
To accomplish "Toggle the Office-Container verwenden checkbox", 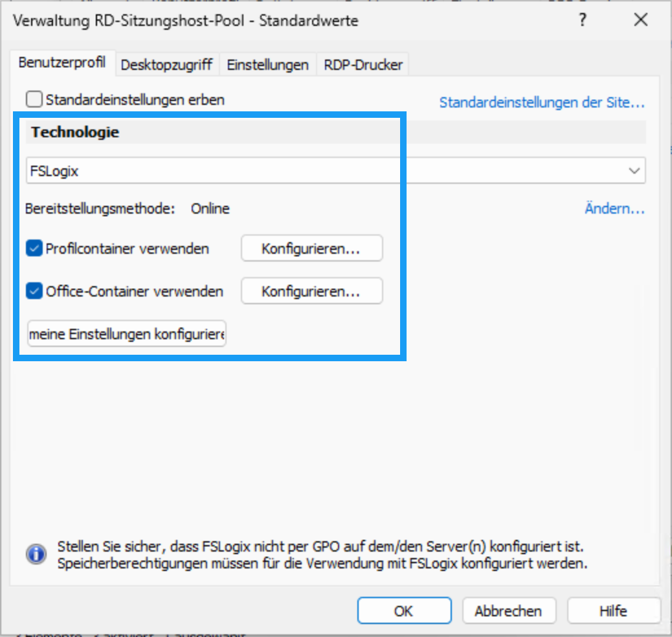I will (34, 291).
